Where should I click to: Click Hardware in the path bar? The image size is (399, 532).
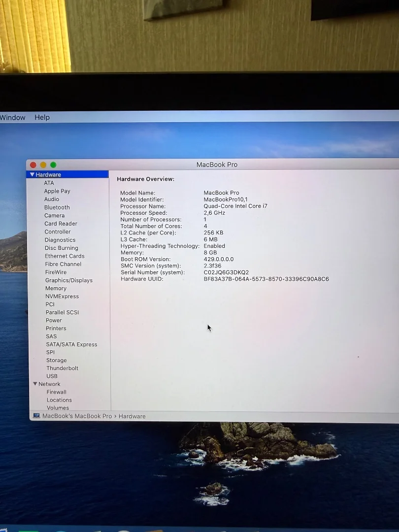point(132,416)
